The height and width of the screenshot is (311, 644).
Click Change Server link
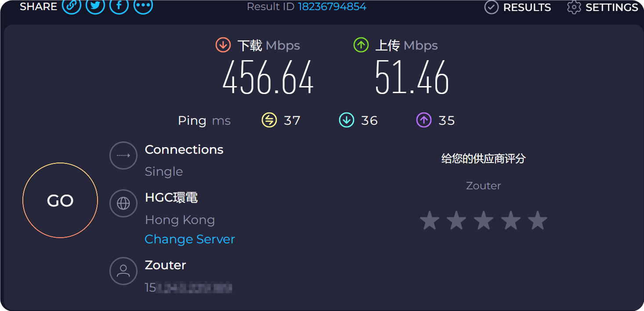[190, 239]
